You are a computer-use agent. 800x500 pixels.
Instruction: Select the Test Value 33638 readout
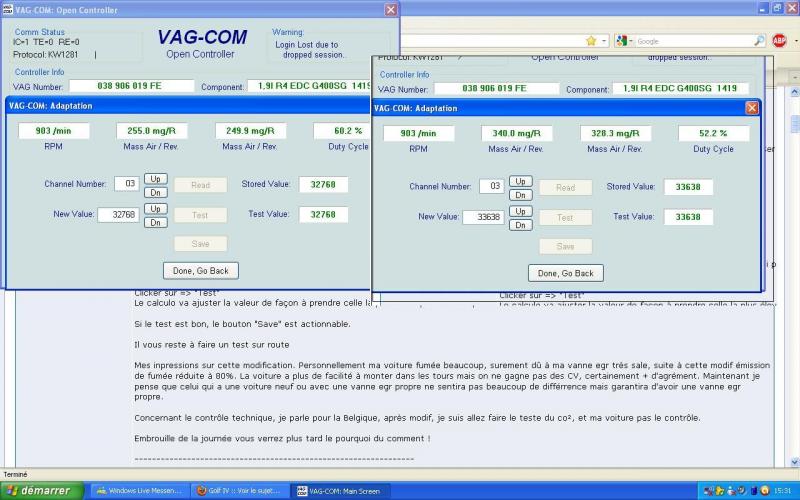[x=688, y=217]
